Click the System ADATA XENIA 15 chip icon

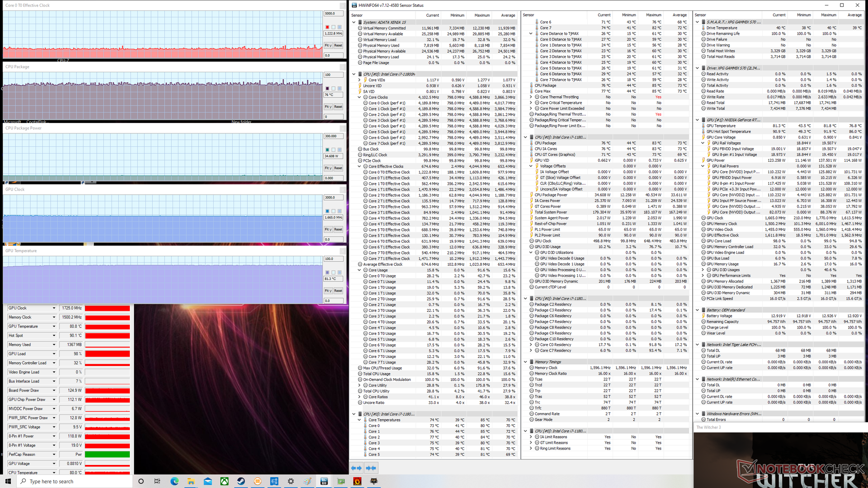360,22
